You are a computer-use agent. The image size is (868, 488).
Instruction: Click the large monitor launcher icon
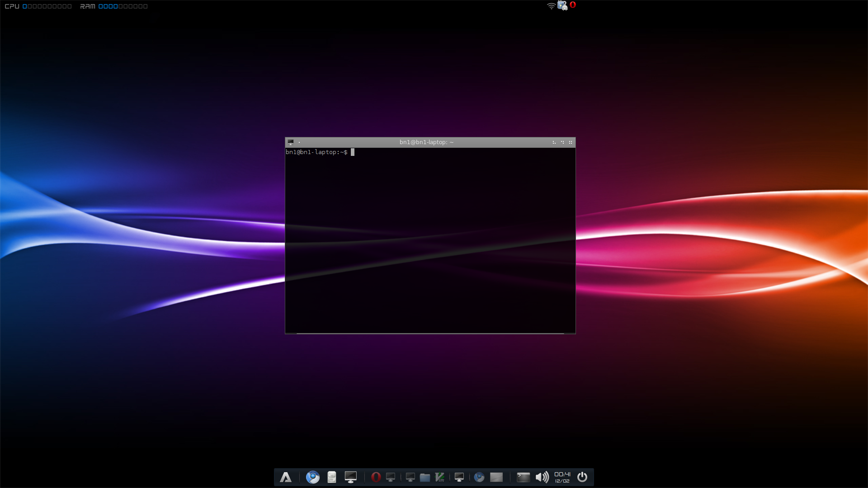351,477
